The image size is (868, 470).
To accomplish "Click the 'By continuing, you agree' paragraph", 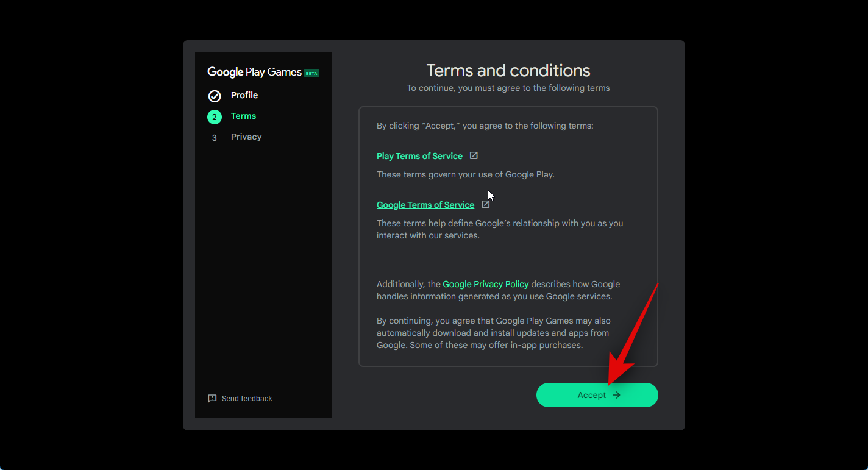I will pyautogui.click(x=494, y=333).
